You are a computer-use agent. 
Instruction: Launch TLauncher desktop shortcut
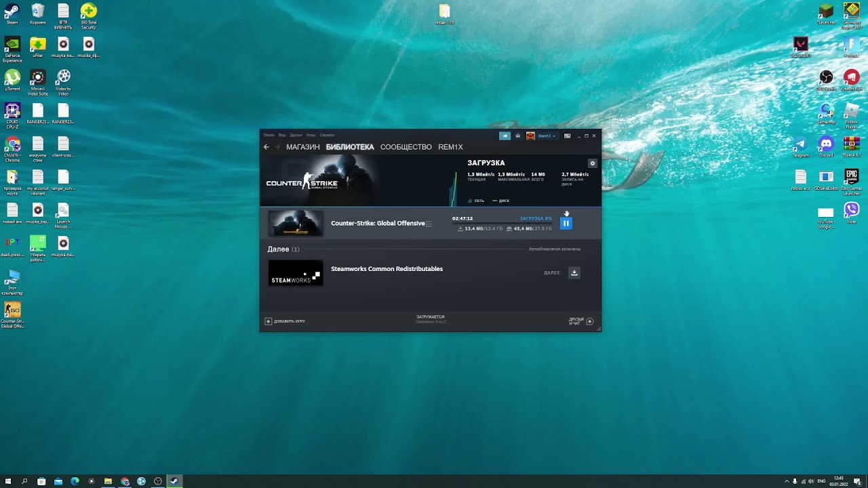click(826, 14)
